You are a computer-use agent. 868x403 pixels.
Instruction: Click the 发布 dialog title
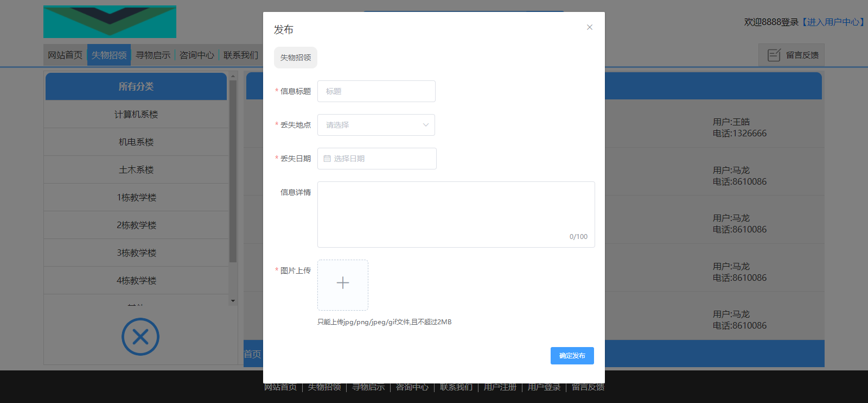click(x=284, y=29)
